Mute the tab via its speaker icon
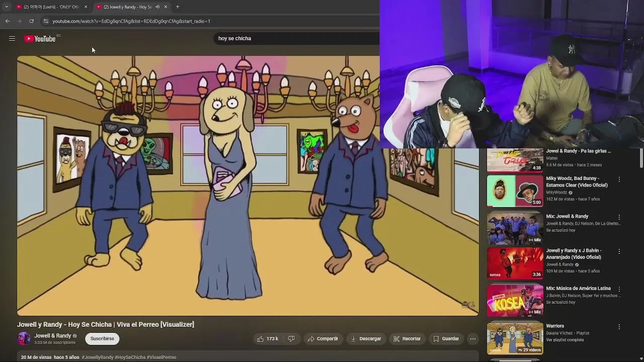This screenshot has height=362, width=644. [x=157, y=7]
